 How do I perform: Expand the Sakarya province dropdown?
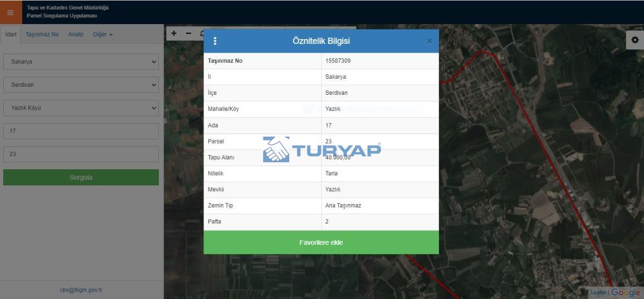81,62
